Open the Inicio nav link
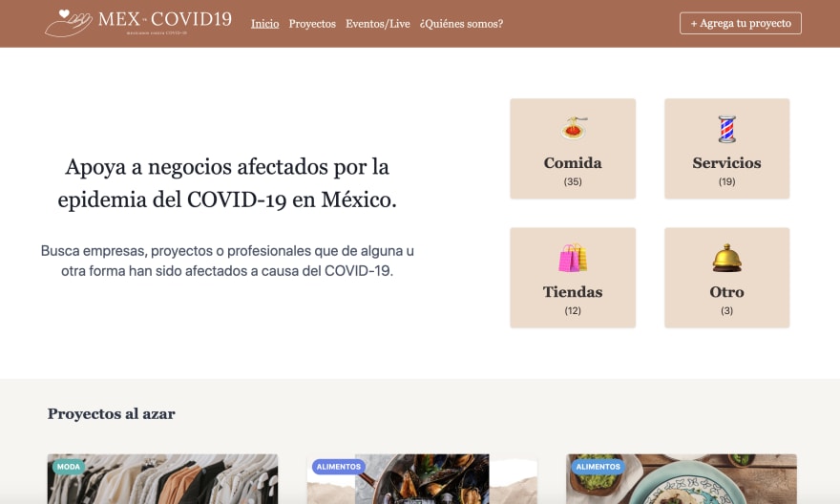The image size is (840, 504). click(x=265, y=24)
